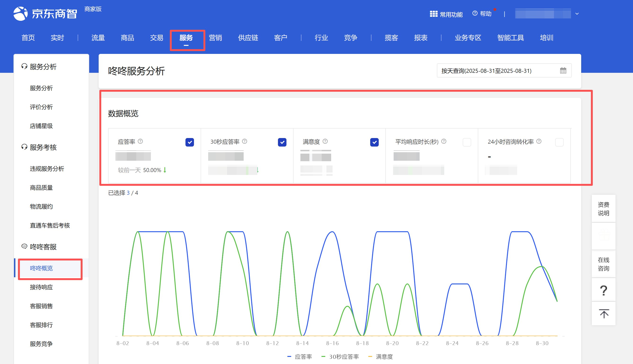Show the 平均响应时长 help tooltip icon

444,142
